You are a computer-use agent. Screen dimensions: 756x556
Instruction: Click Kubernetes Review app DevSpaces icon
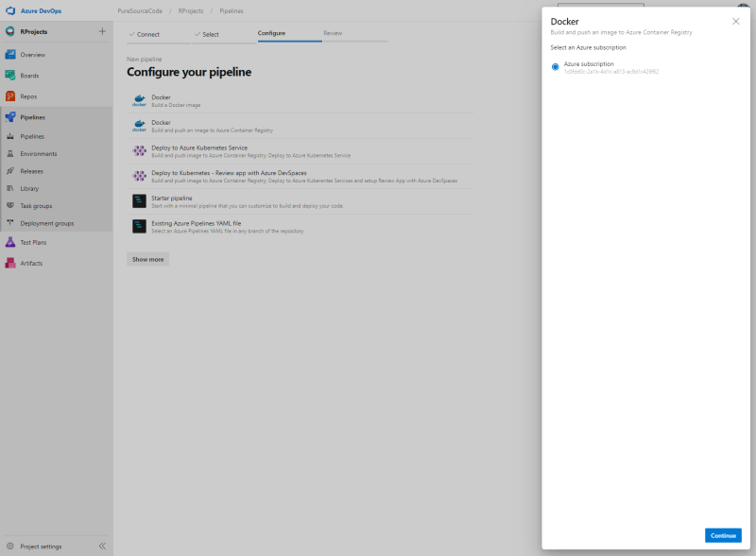139,176
